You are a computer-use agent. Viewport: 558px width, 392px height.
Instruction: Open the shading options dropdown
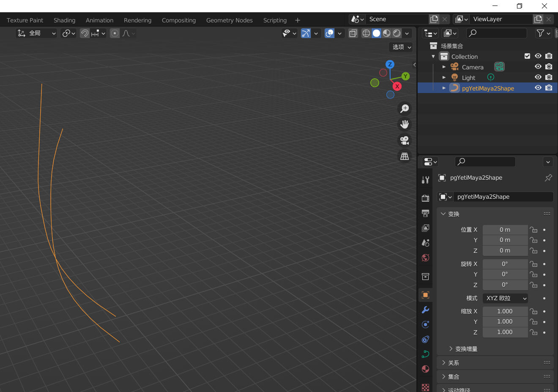pyautogui.click(x=407, y=33)
